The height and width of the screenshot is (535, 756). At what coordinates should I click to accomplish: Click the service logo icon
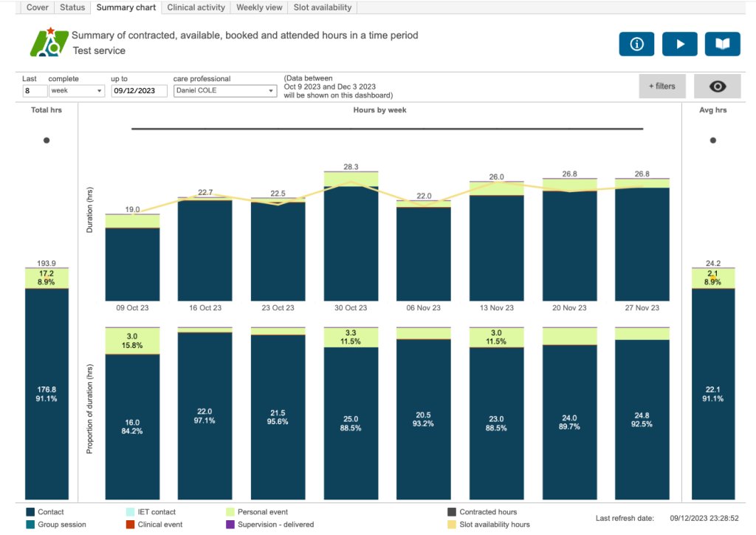coord(48,43)
